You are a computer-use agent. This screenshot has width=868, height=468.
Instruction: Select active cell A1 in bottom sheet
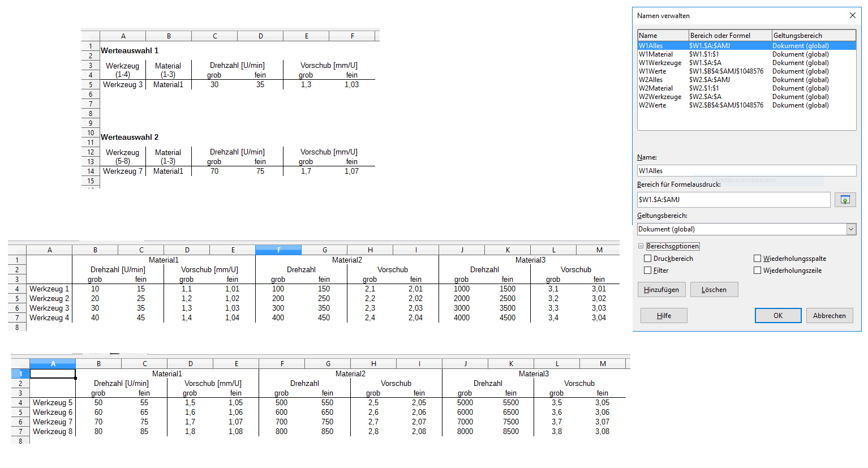tap(53, 373)
